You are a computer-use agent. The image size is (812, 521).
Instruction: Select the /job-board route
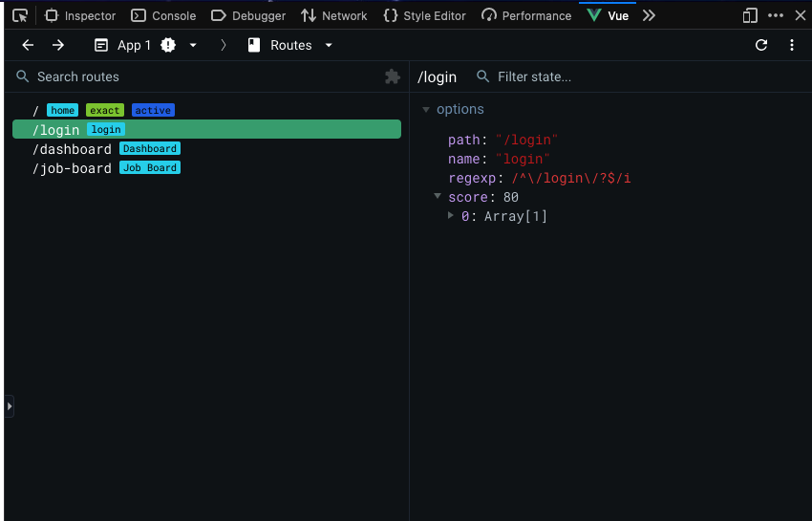pos(72,168)
